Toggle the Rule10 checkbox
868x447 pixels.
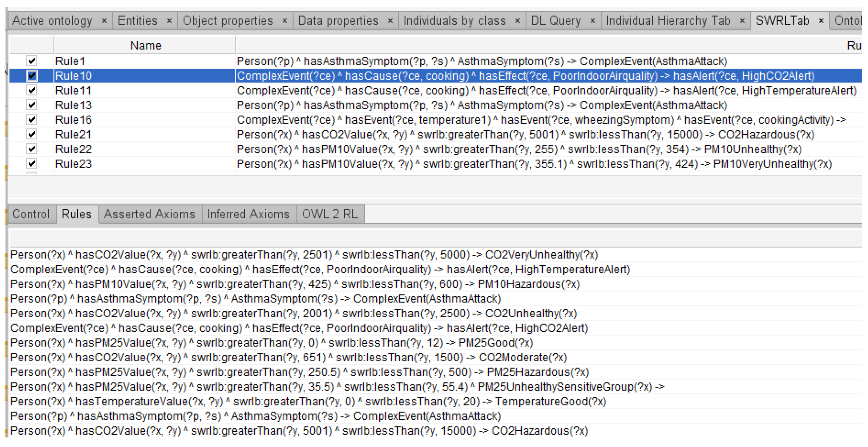(32, 75)
